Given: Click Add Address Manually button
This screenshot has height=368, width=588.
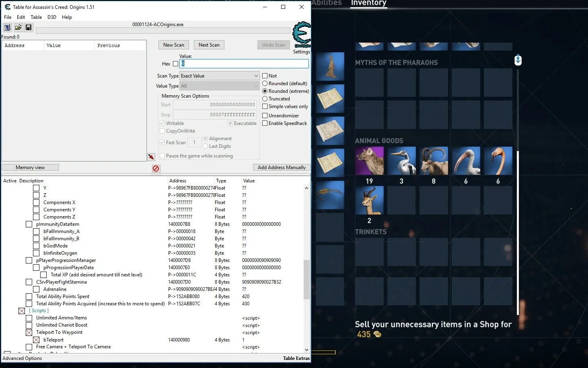Looking at the screenshot, I should pos(282,168).
